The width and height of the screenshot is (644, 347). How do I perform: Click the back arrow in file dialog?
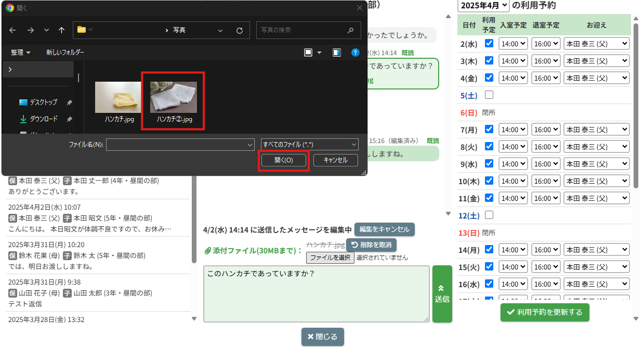click(x=12, y=30)
